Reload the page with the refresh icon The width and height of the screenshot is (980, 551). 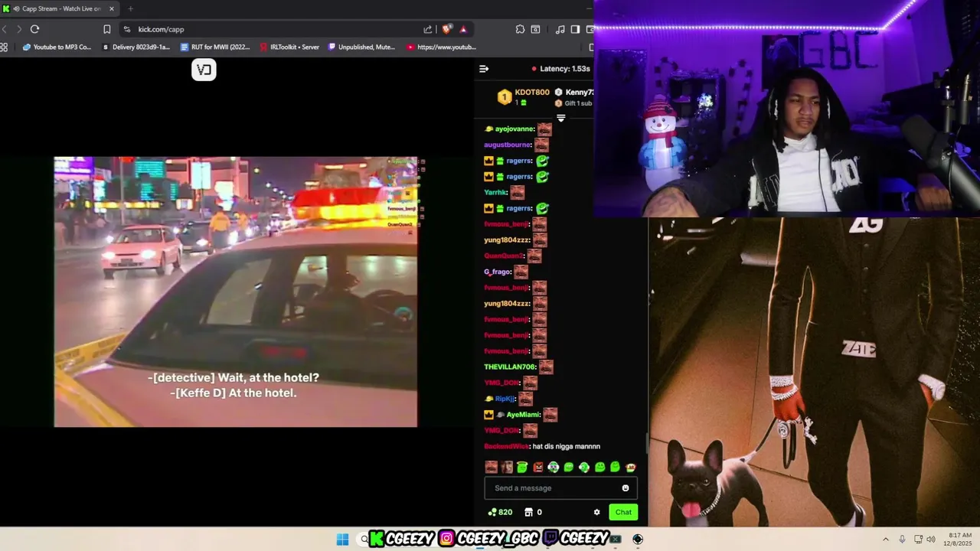(x=34, y=29)
